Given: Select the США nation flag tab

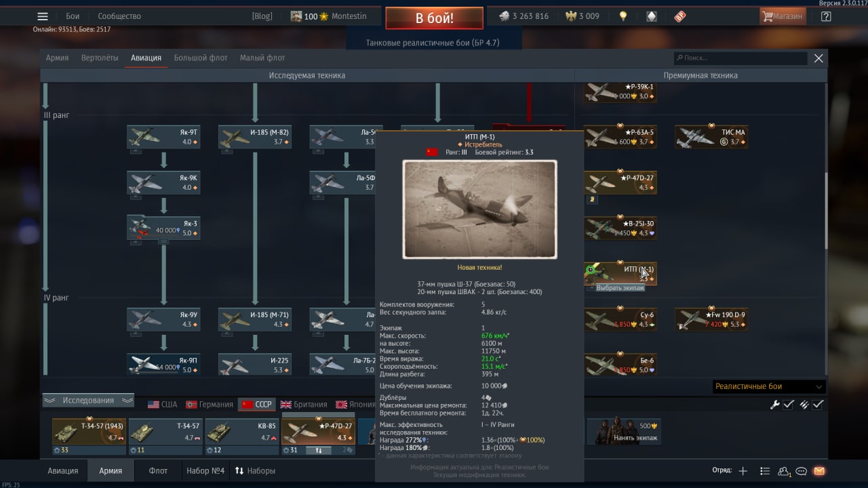Looking at the screenshot, I should pos(163,405).
